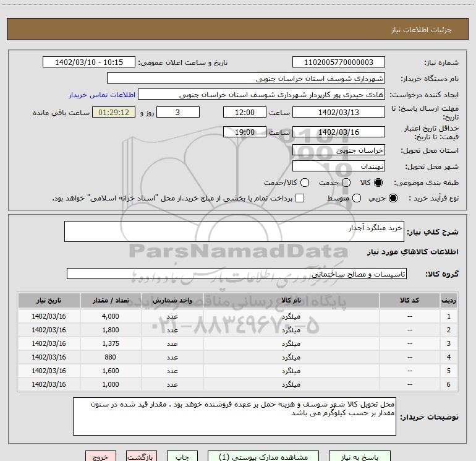Click میلگرد product name in row 3

click(x=291, y=343)
